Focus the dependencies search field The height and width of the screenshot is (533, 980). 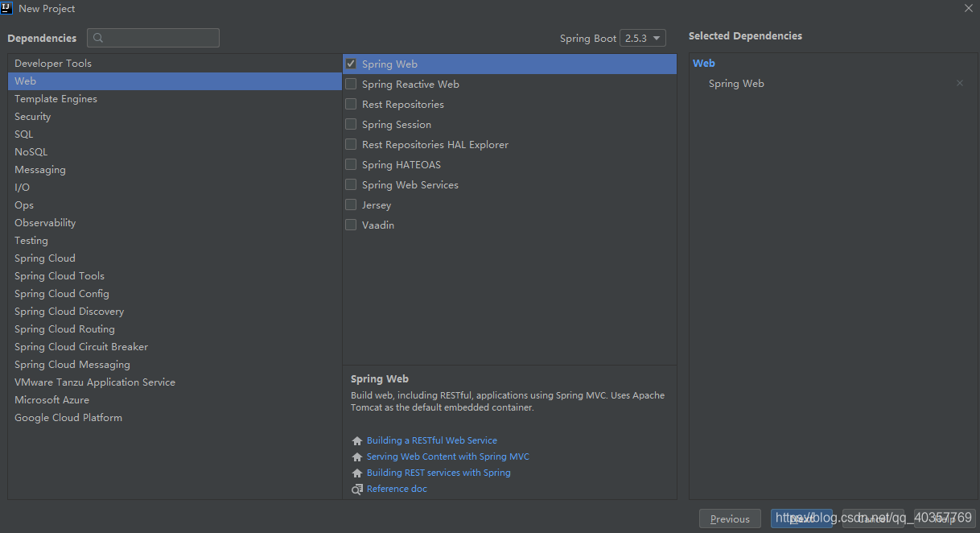153,38
